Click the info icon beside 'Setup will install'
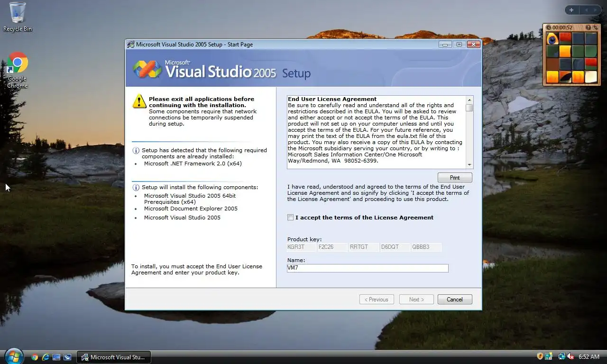Screen dimensions: 607x364 136,187
